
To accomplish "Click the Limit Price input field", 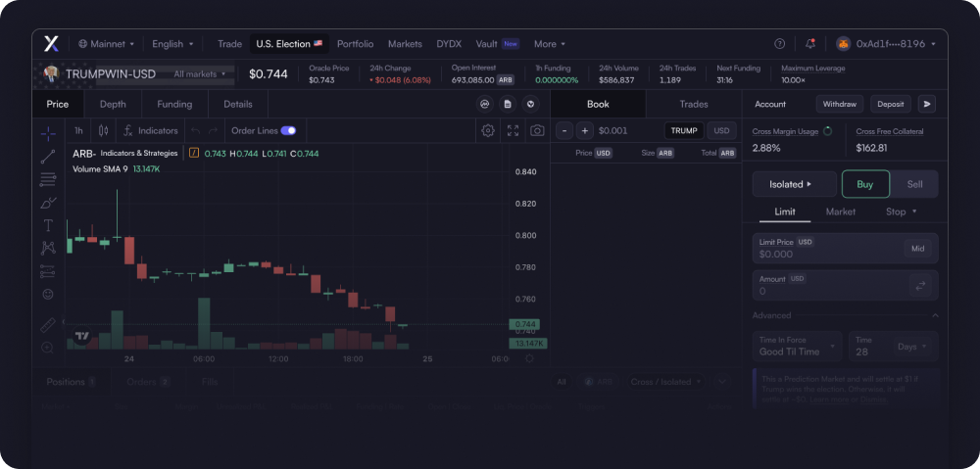I will tap(845, 249).
